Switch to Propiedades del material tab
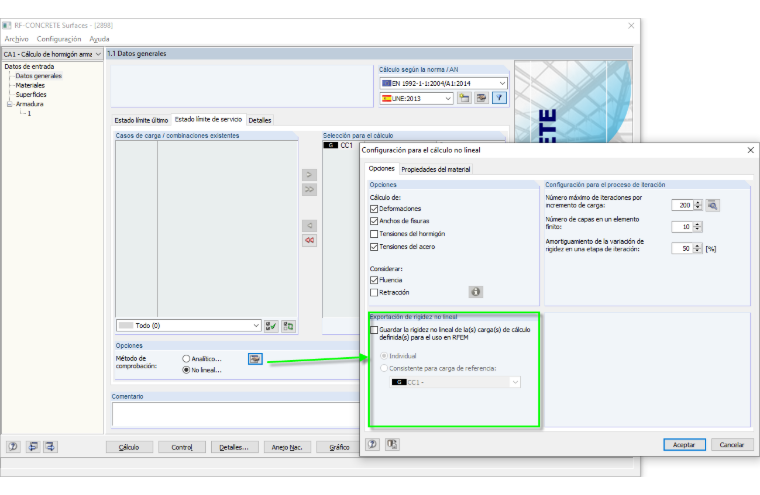The image size is (760, 495). (x=436, y=169)
